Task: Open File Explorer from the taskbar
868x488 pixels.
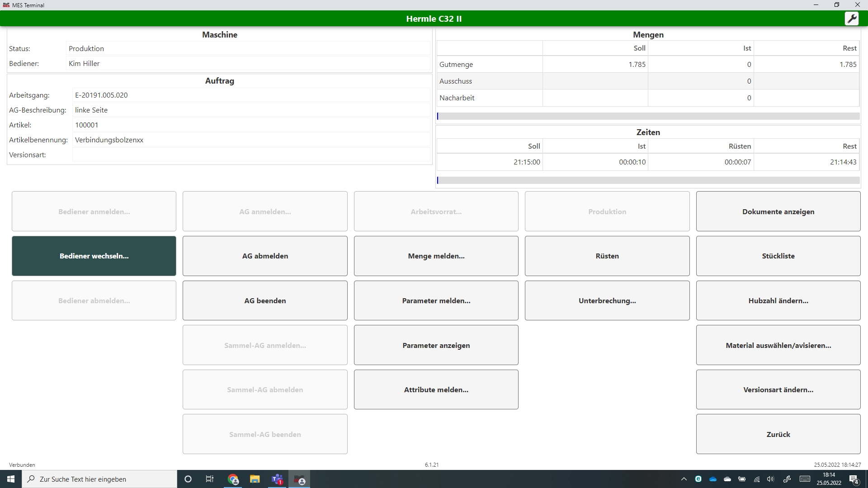Action: (255, 479)
